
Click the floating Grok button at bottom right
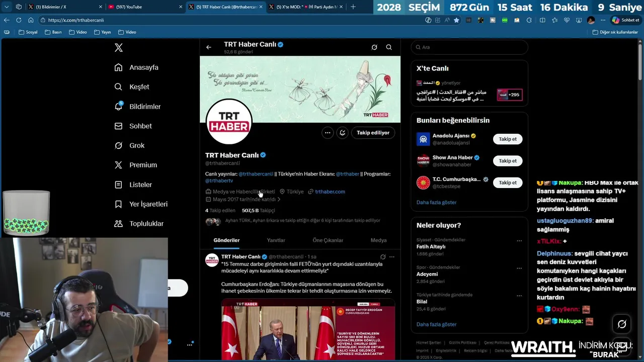pos(622,324)
